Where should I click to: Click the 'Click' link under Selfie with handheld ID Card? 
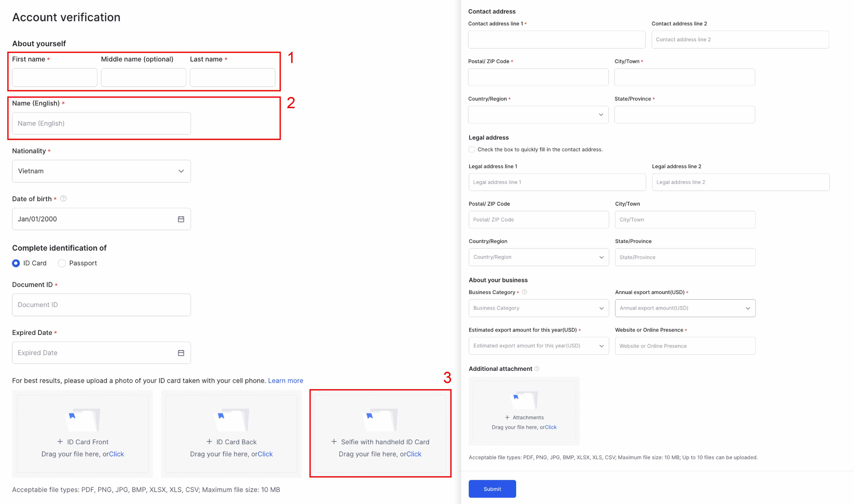[414, 454]
